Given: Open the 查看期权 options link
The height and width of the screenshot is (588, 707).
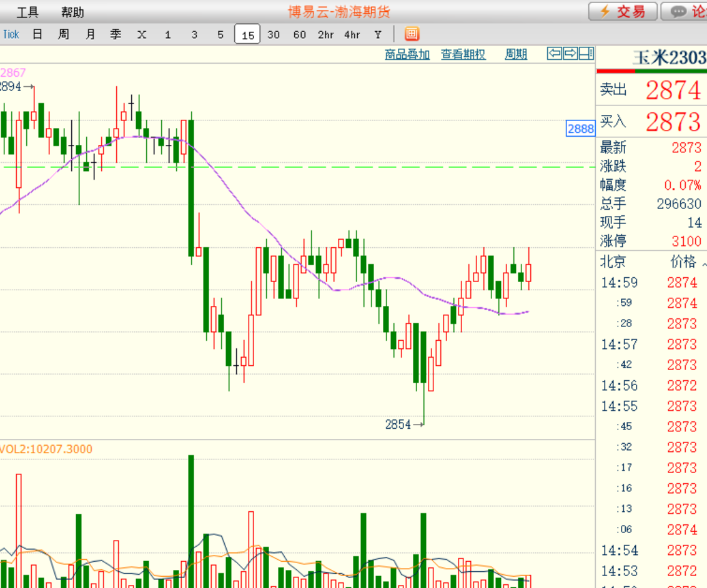Looking at the screenshot, I should tap(463, 54).
